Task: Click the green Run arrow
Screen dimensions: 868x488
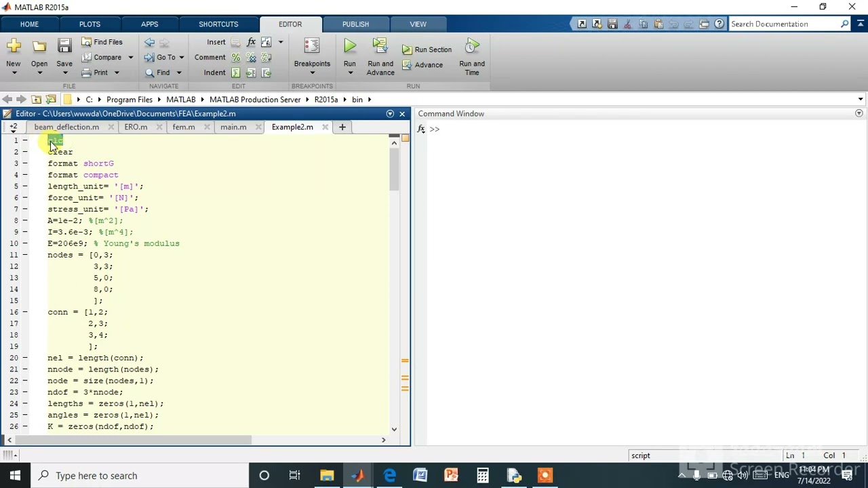Action: [350, 46]
